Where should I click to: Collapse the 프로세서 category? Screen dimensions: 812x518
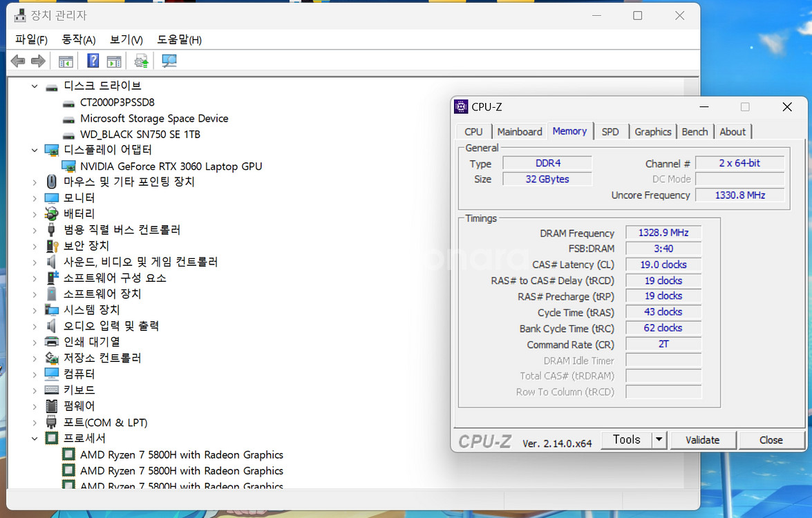click(34, 439)
